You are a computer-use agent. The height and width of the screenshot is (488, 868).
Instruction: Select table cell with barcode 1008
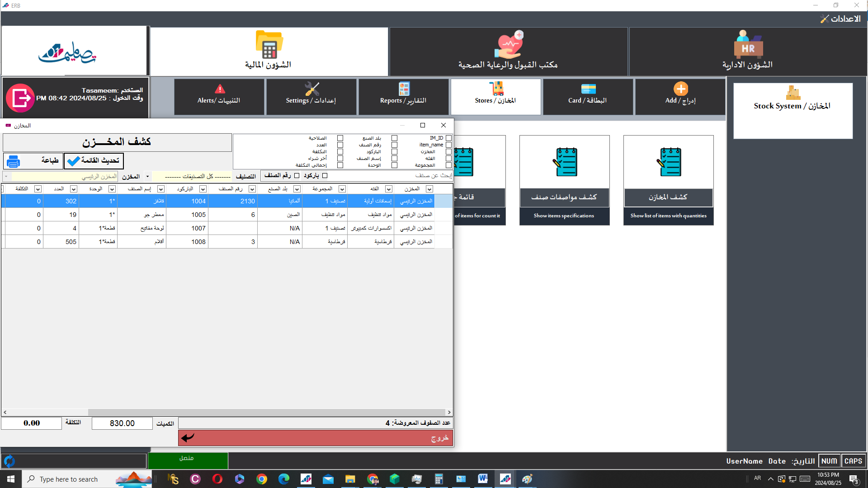(x=187, y=242)
